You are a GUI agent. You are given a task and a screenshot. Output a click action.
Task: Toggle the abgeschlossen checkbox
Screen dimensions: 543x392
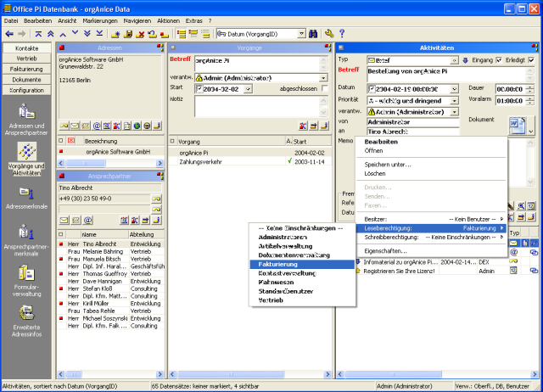[x=324, y=88]
